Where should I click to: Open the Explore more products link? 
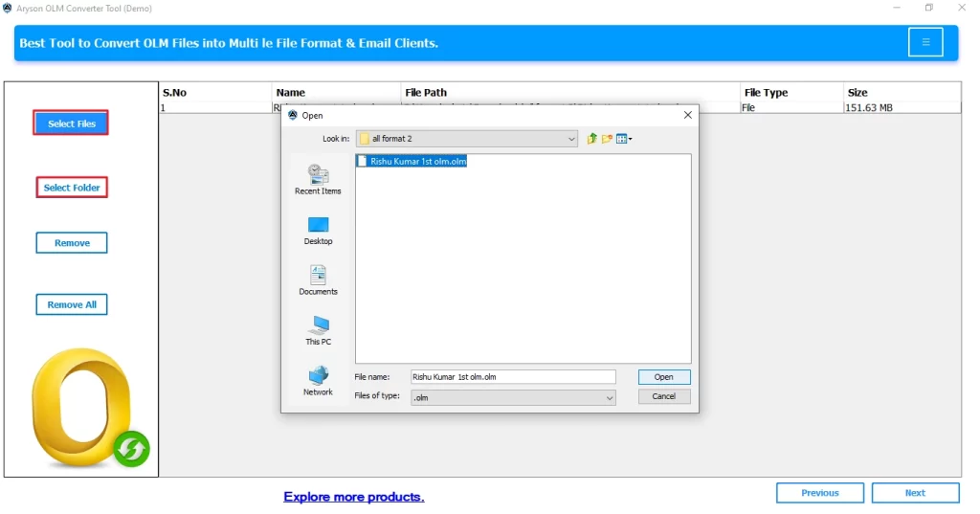click(x=354, y=497)
